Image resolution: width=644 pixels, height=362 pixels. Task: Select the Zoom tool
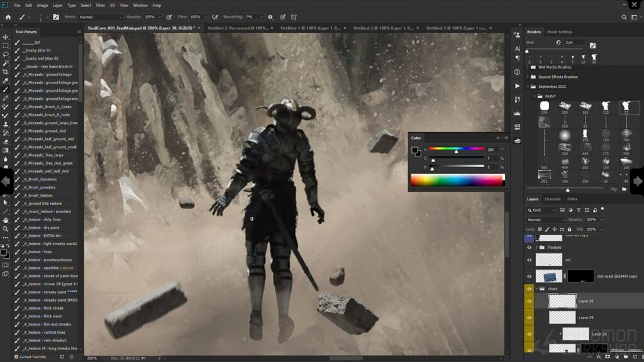tap(5, 229)
